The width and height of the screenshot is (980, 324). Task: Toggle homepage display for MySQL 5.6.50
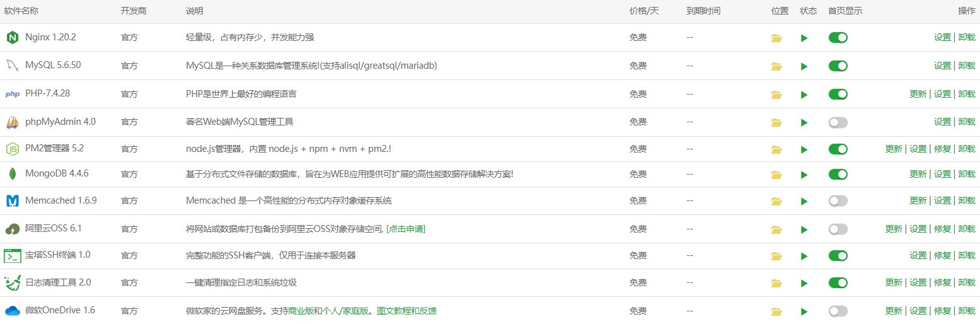pos(838,66)
